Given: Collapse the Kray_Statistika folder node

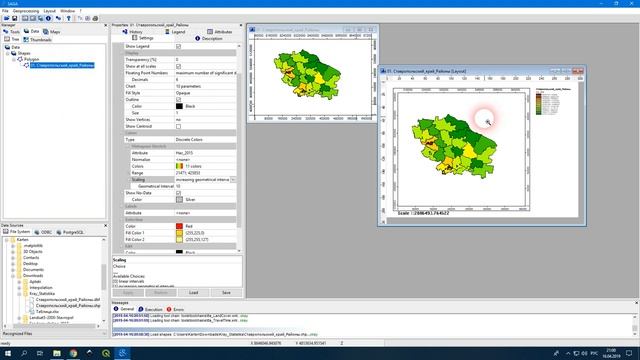Looking at the screenshot, I should click(x=19, y=294).
